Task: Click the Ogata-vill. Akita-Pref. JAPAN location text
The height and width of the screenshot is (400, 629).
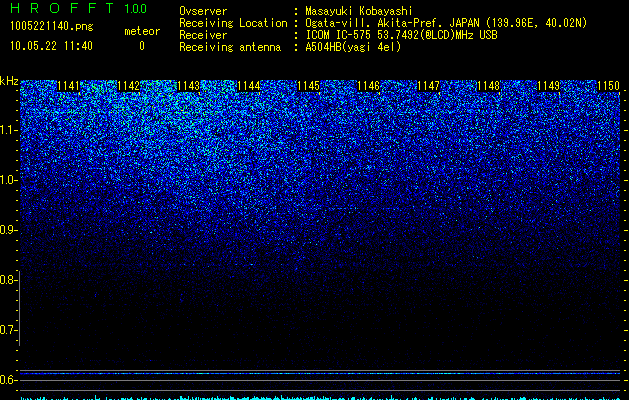Action: coord(446,23)
